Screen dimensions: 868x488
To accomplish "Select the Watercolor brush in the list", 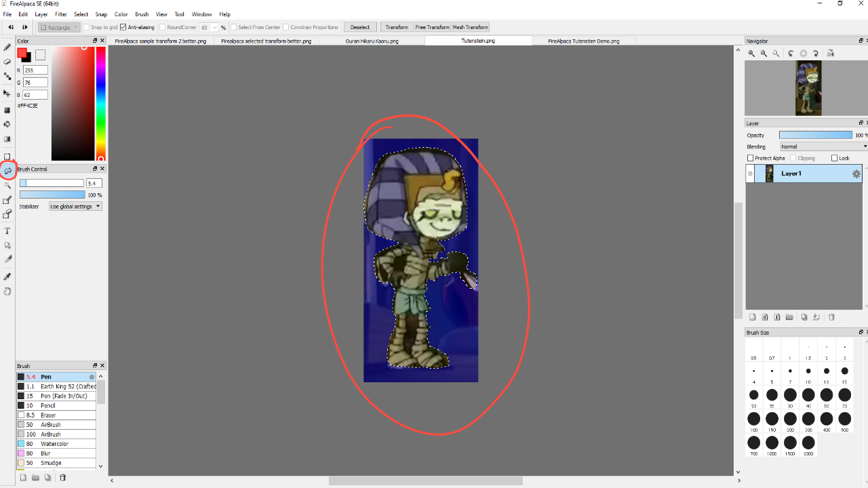I will click(56, 444).
